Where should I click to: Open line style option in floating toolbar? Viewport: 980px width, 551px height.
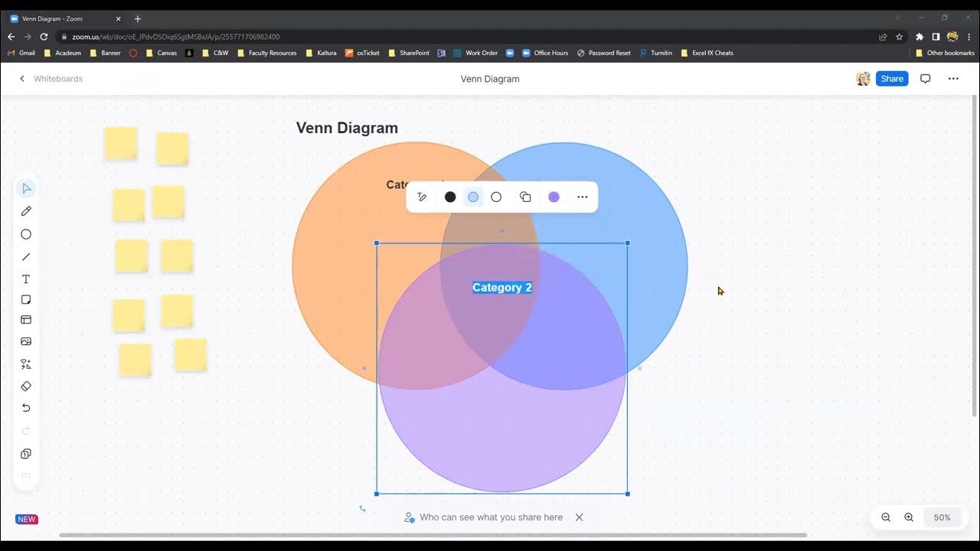pos(422,197)
